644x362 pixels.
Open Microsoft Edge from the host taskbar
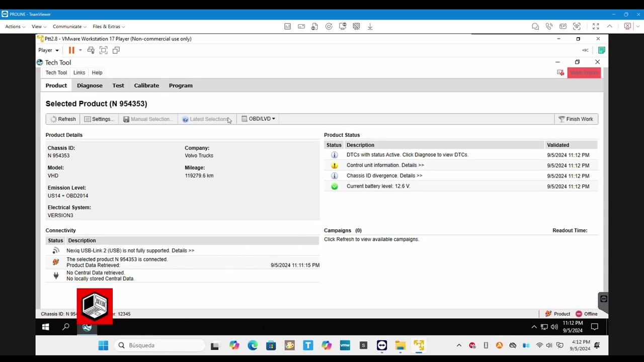click(x=253, y=345)
